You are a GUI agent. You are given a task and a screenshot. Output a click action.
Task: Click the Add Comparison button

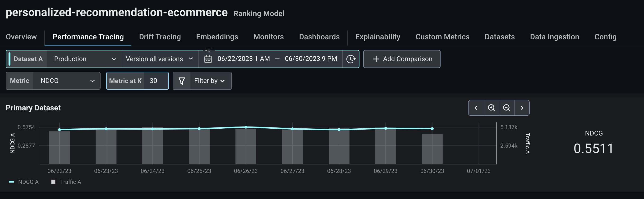tap(402, 59)
